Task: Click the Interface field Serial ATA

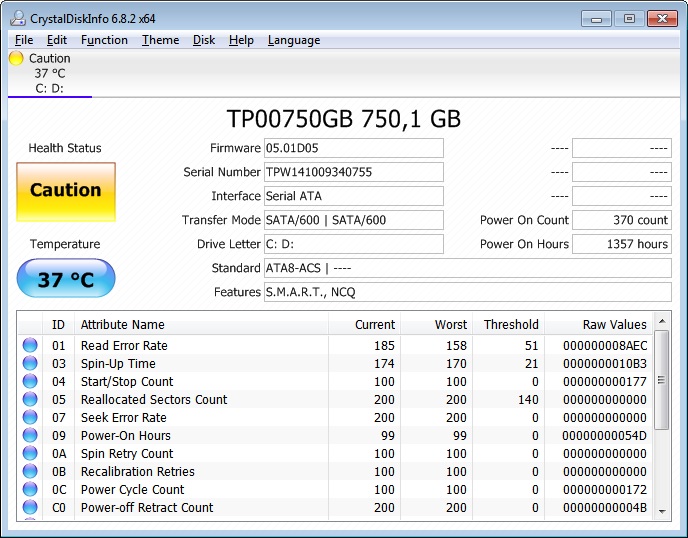Action: pos(354,196)
